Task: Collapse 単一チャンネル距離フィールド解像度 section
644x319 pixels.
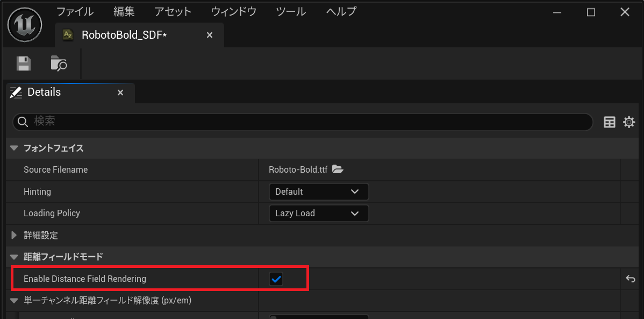Action: point(15,301)
